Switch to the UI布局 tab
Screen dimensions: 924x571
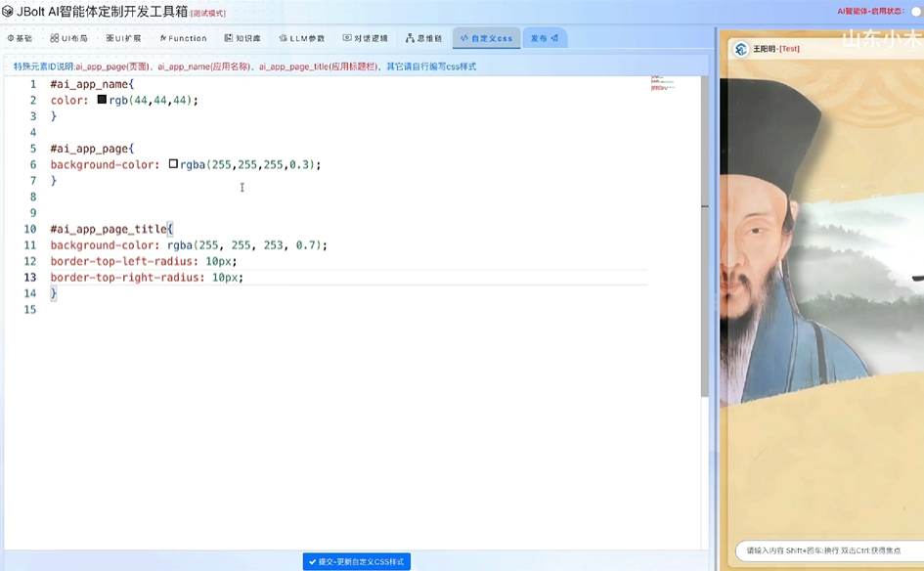(x=69, y=38)
